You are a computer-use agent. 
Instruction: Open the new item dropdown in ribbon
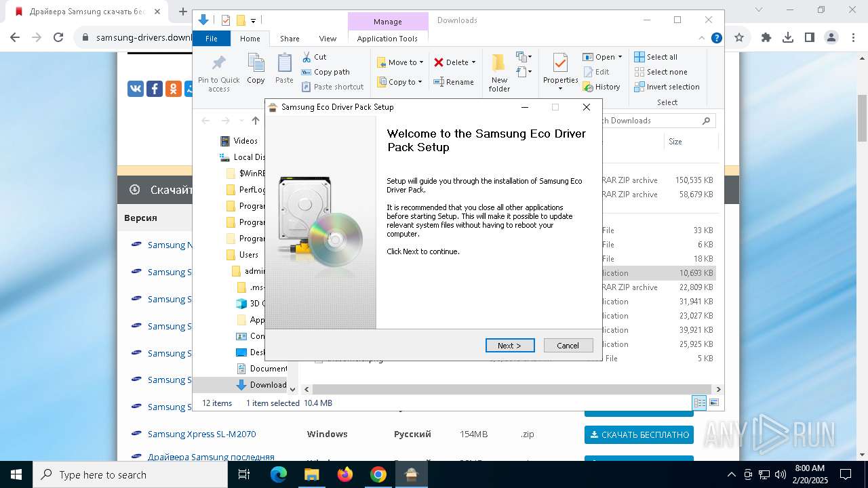[524, 57]
